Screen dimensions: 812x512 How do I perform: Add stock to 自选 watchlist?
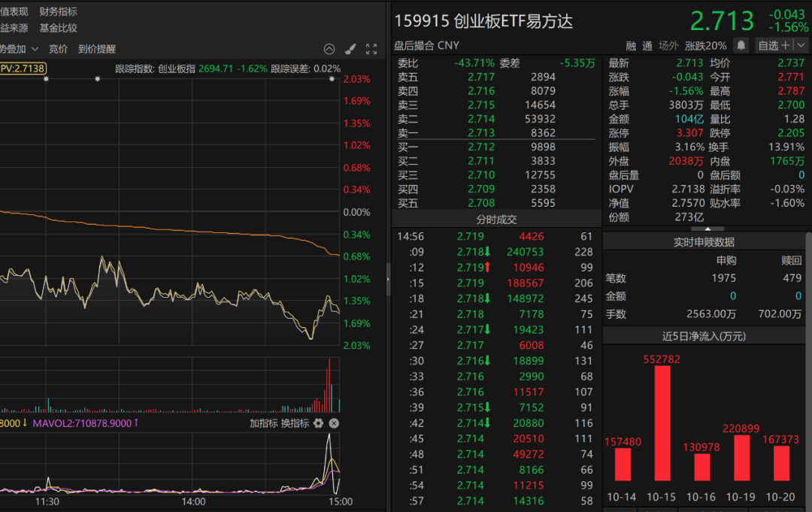(x=774, y=46)
